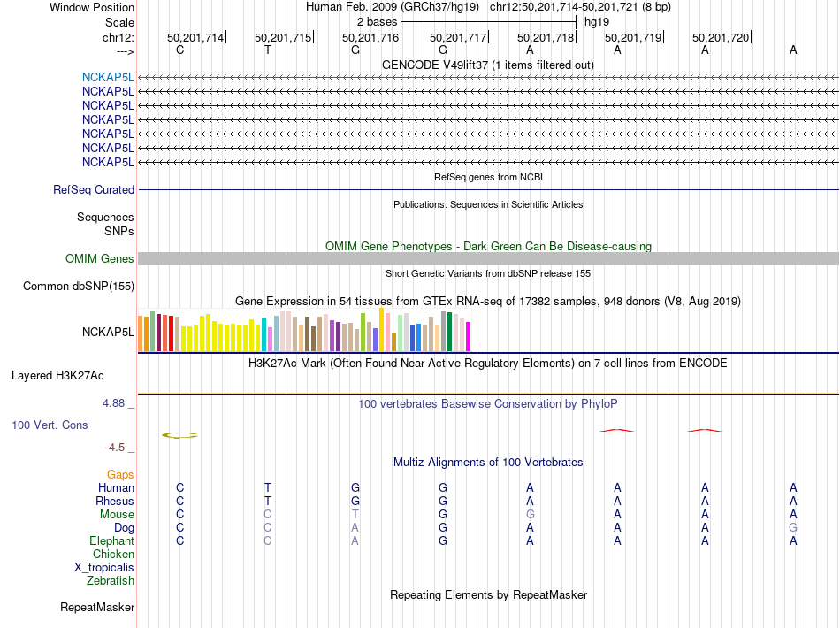Click the RefSeq Curated track label
The image size is (840, 628).
(x=94, y=189)
